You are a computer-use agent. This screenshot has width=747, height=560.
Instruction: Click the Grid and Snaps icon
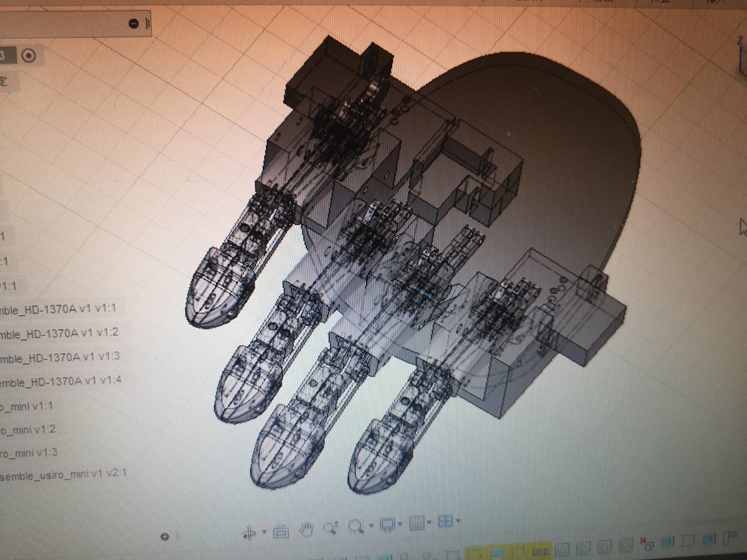coord(417,523)
